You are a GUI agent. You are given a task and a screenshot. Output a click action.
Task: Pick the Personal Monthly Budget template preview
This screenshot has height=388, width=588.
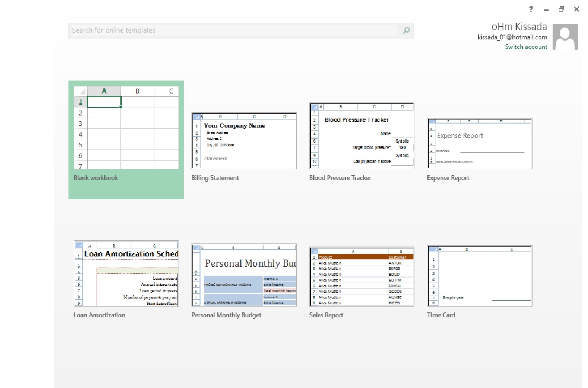tap(244, 275)
